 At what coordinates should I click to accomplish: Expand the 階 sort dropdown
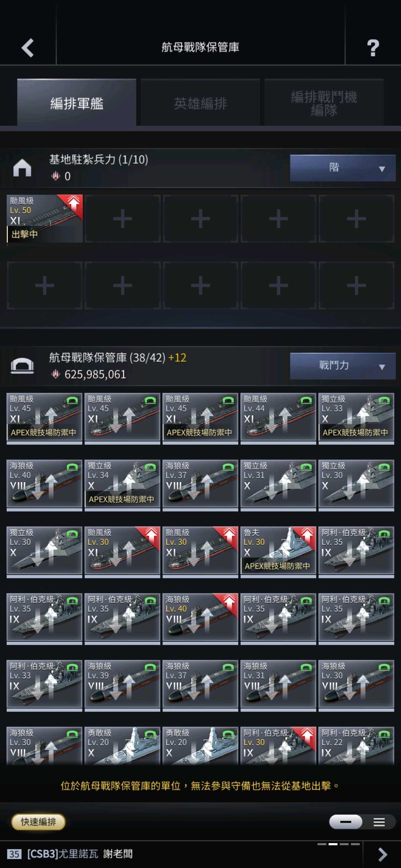[x=343, y=168]
